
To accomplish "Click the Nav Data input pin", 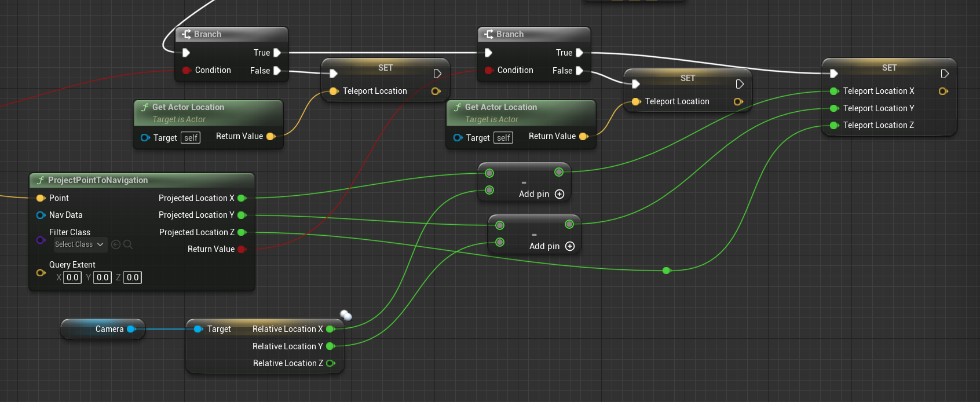I will point(41,215).
